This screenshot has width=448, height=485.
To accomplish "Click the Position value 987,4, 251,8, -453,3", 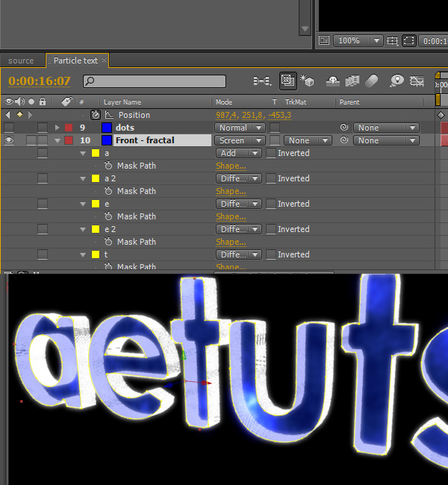I will pos(254,115).
